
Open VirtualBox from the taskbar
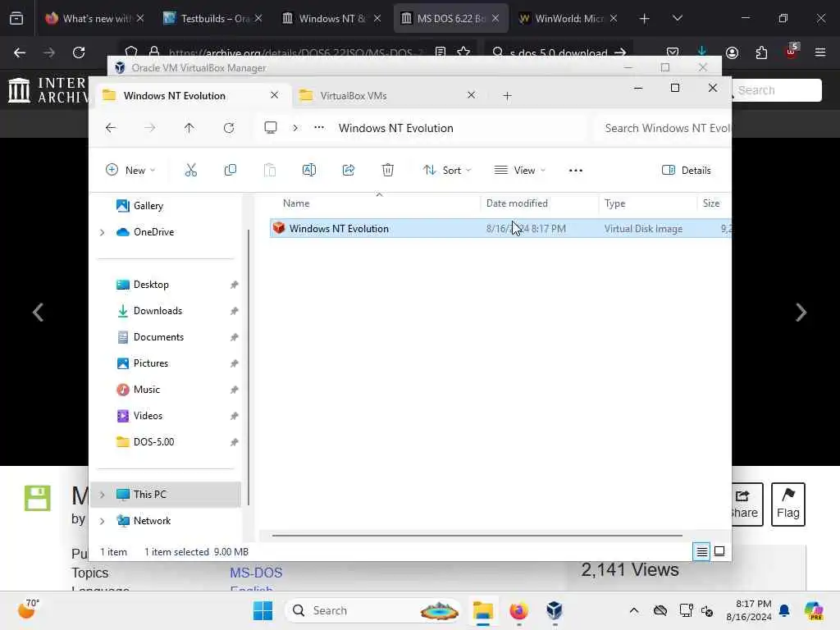(x=555, y=610)
